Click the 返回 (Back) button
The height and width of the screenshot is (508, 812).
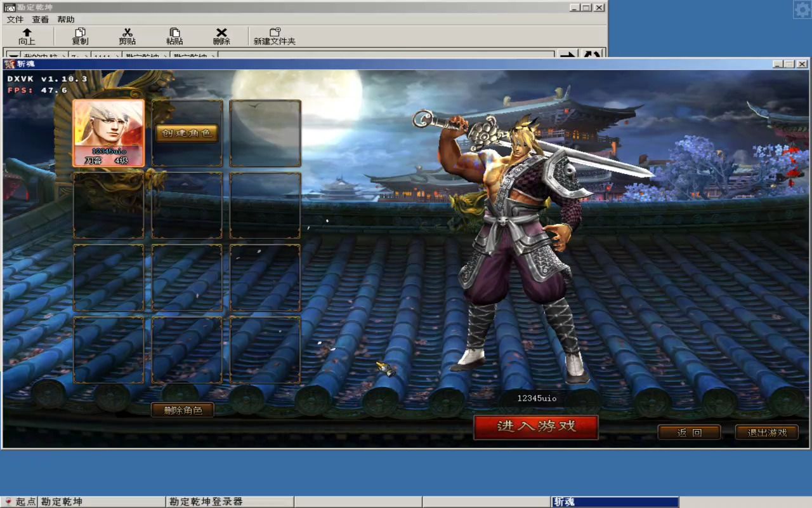coord(689,432)
